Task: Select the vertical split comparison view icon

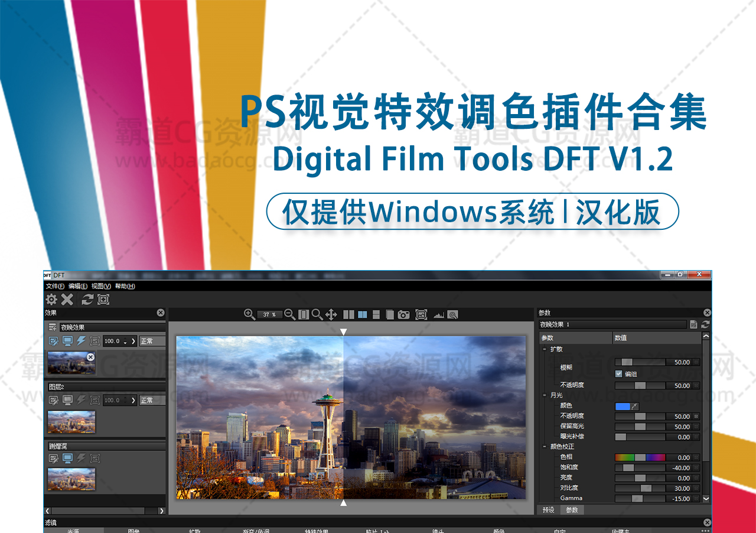Action: pos(362,315)
